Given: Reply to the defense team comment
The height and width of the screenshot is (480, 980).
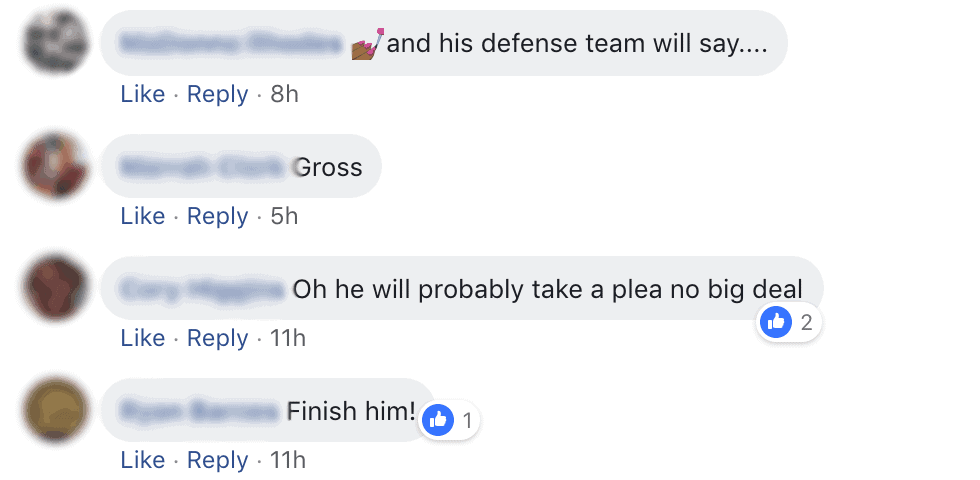Looking at the screenshot, I should click(x=218, y=94).
